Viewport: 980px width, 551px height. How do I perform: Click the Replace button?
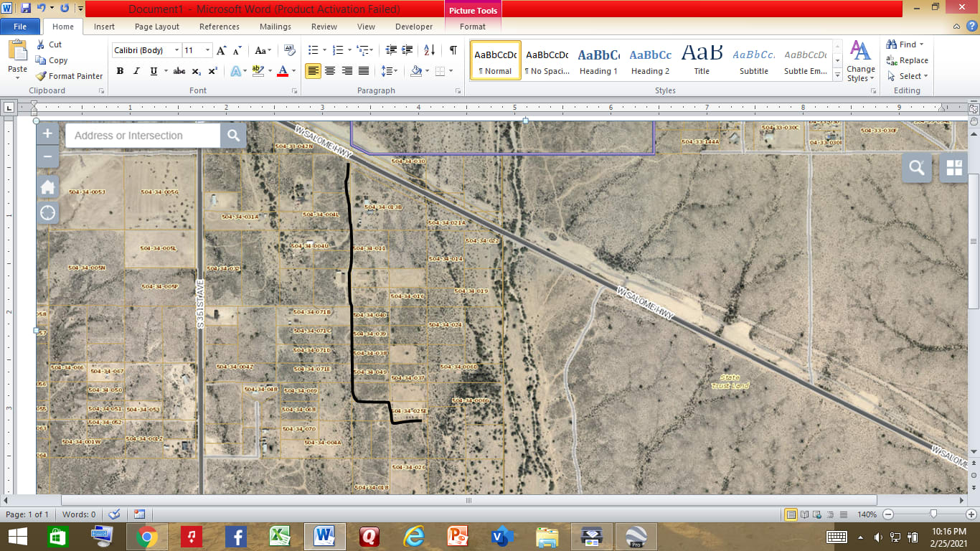click(x=908, y=60)
